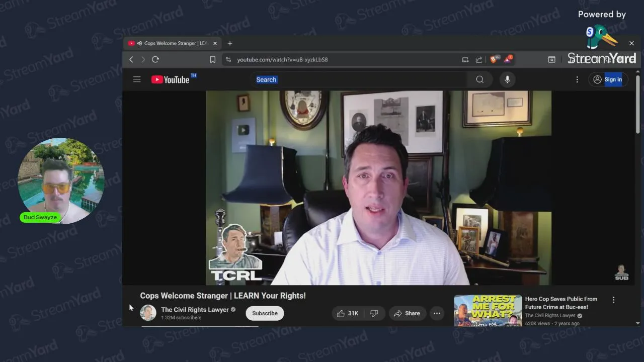Screen dimensions: 644x362
Task: Open the YouTube hamburger guide menu
Action: 137,79
